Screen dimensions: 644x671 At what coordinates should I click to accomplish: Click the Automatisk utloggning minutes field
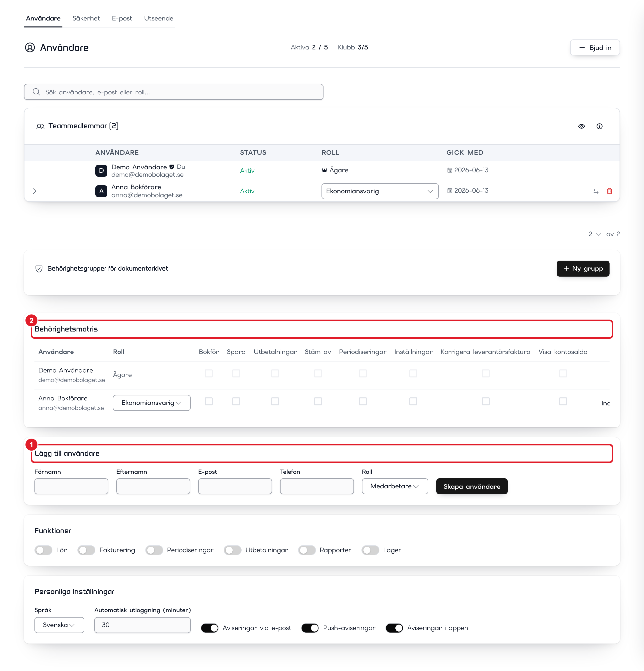click(143, 625)
